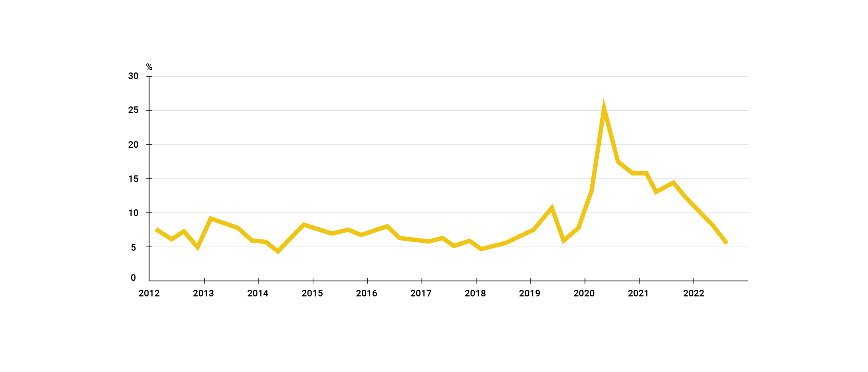Click the 25 y-axis label
The width and height of the screenshot is (868, 372).
133,110
